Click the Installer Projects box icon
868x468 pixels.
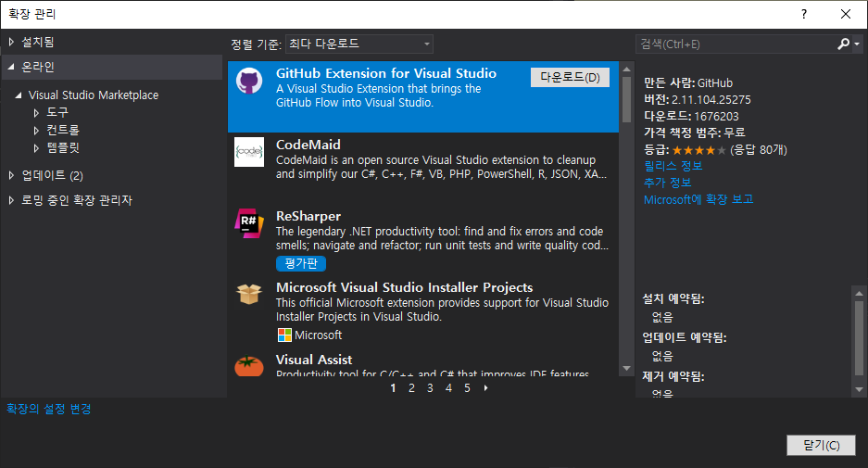tap(249, 294)
